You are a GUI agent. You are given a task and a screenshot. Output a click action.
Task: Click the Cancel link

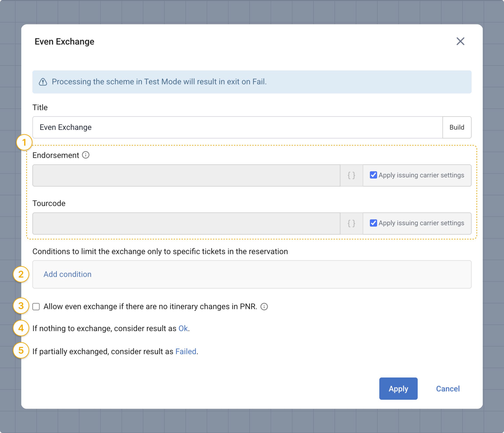click(x=448, y=389)
